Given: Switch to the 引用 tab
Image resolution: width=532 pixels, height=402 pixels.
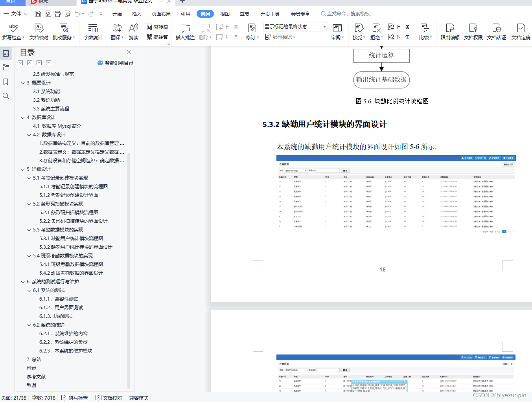Looking at the screenshot, I should tap(186, 14).
